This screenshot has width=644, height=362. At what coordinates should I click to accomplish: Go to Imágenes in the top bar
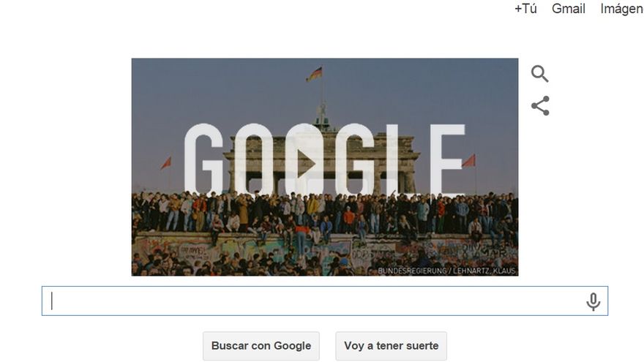(x=622, y=9)
